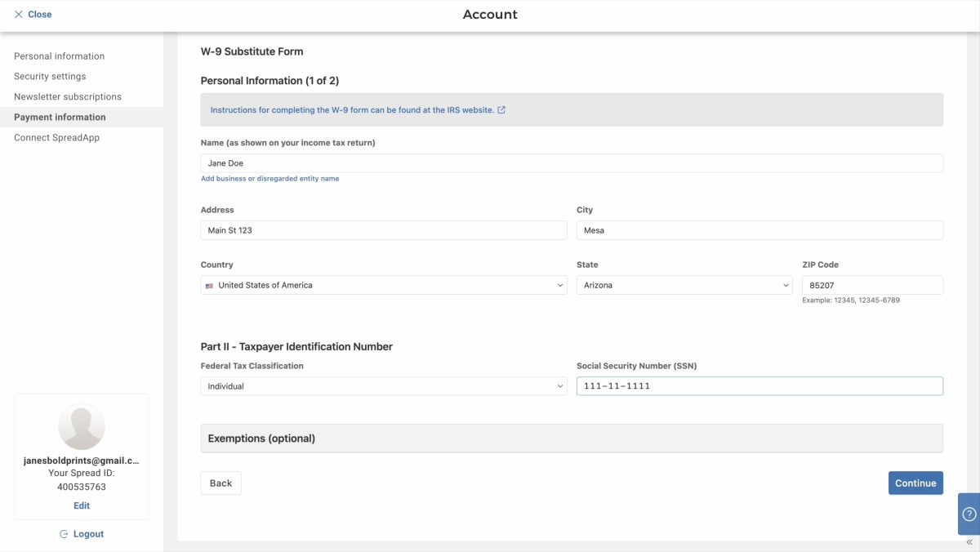This screenshot has width=980, height=552.
Task: Click the ZIP Code field
Action: (x=872, y=285)
